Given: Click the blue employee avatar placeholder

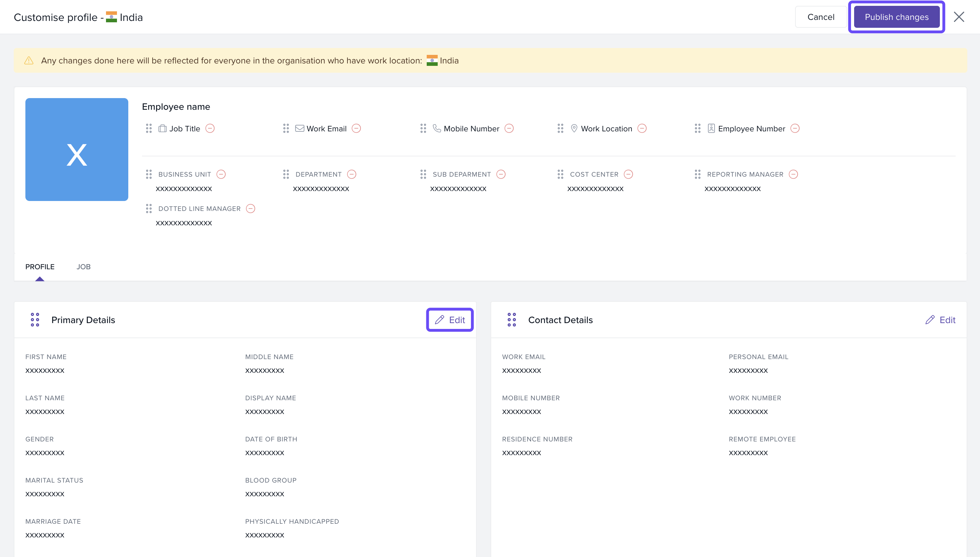Looking at the screenshot, I should 77,150.
